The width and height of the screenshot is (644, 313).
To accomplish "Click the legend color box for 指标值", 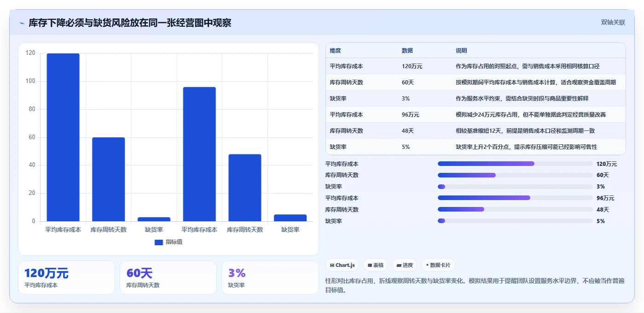I will point(158,242).
